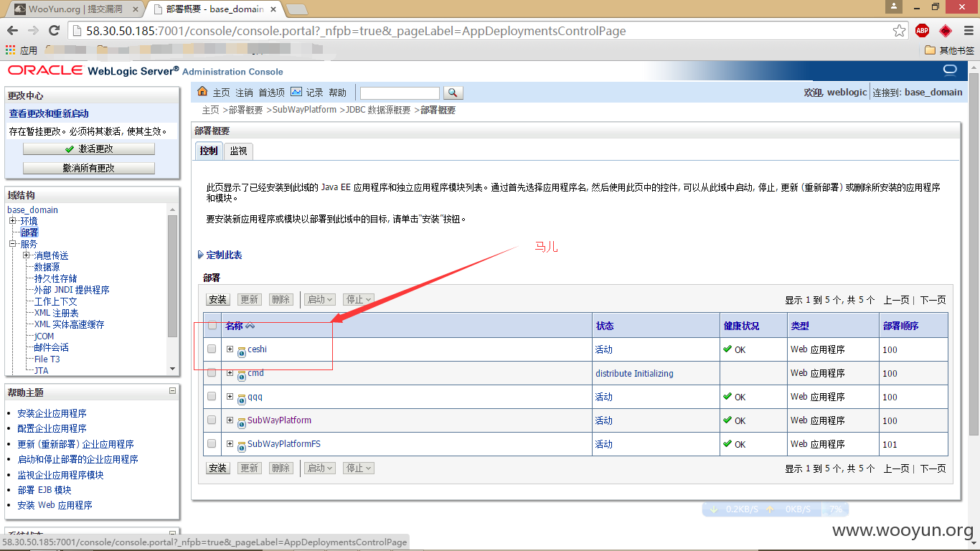Image resolution: width=980 pixels, height=551 pixels.
Task: Collapse the 帮助主题 panel
Action: [x=172, y=391]
